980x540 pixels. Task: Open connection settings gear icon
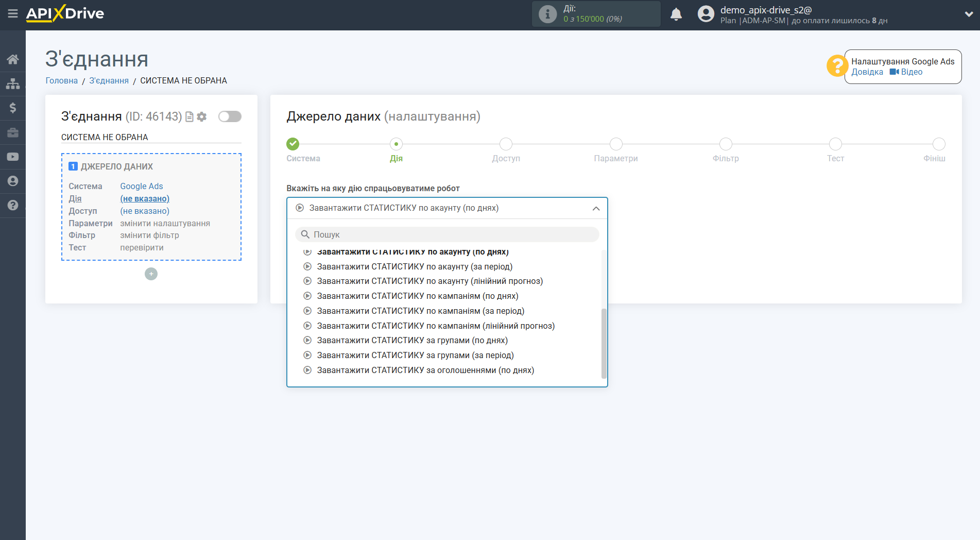pyautogui.click(x=202, y=117)
